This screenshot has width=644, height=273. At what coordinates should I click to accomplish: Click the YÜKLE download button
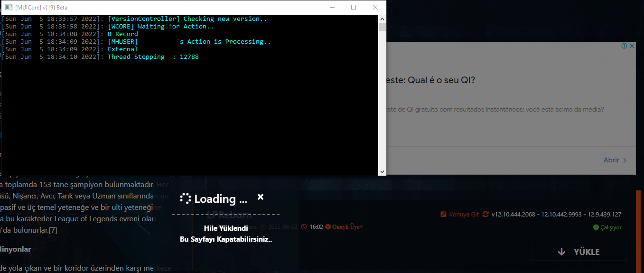(579, 252)
